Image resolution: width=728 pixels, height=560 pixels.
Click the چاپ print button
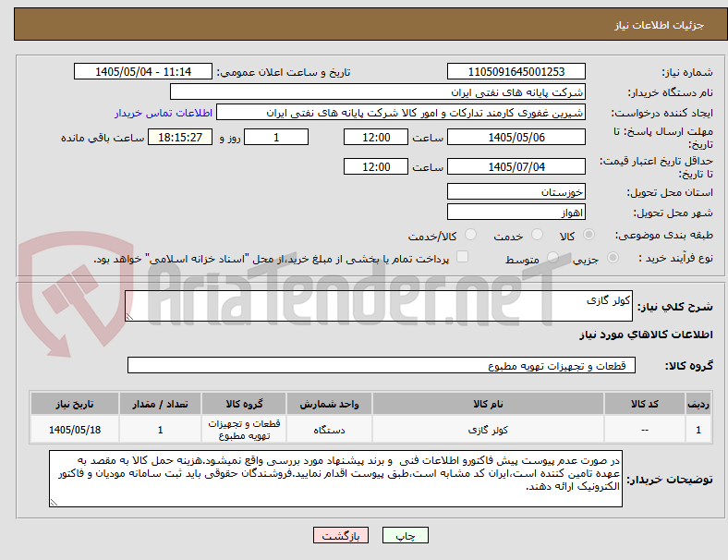pyautogui.click(x=406, y=535)
